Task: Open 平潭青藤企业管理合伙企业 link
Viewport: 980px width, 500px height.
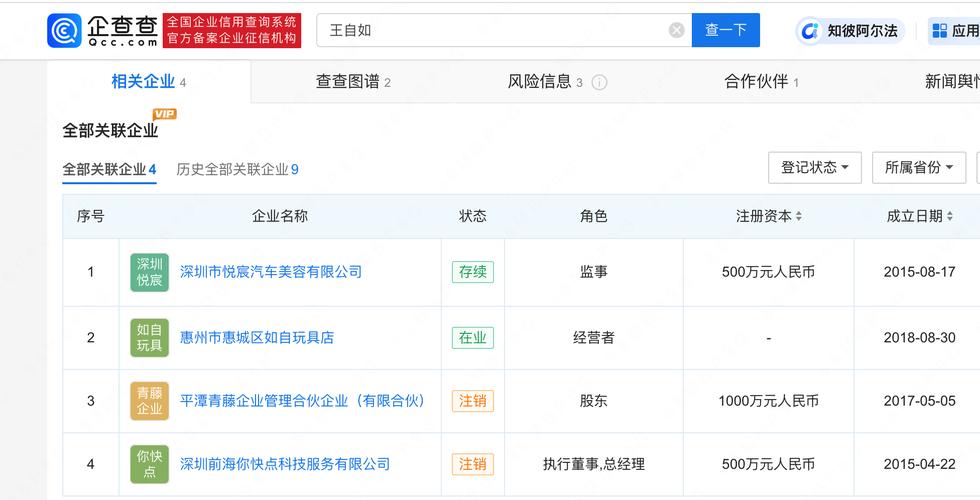Action: [302, 401]
